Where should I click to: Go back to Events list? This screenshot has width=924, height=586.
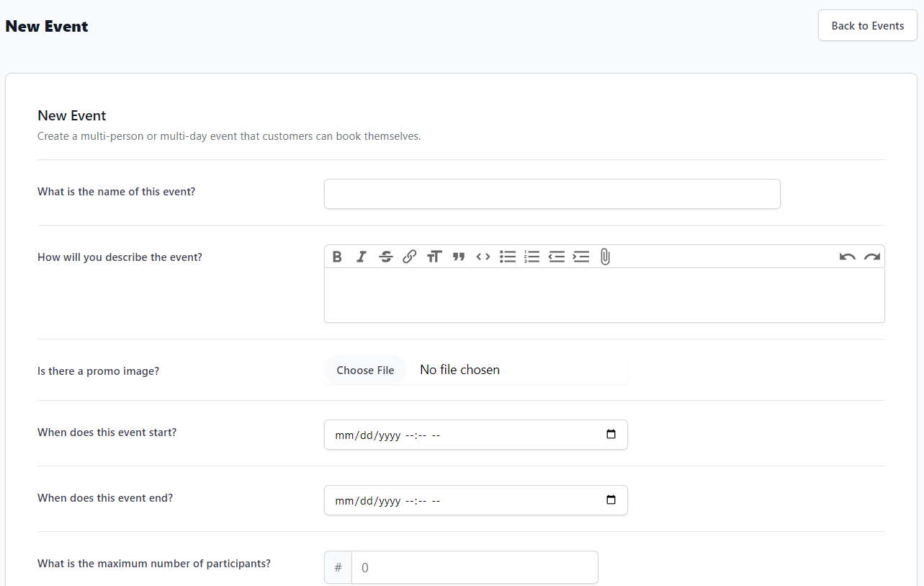coord(867,26)
